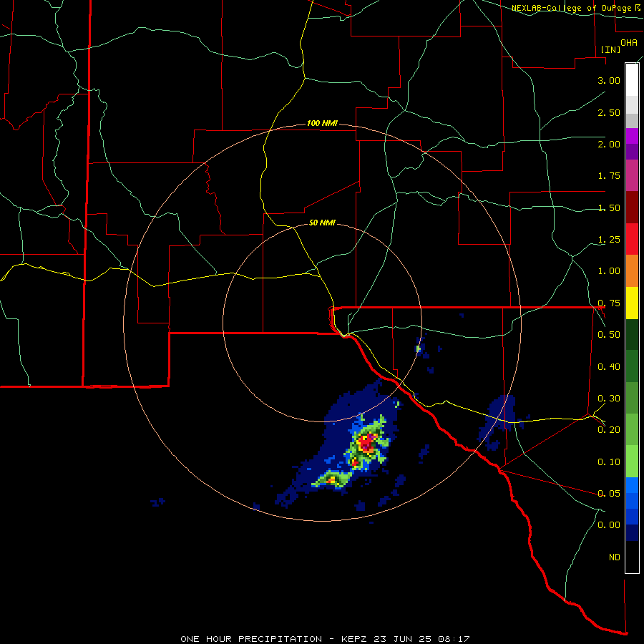644x644 pixels.
Task: Click the 0.40 legend value
Action: click(609, 367)
